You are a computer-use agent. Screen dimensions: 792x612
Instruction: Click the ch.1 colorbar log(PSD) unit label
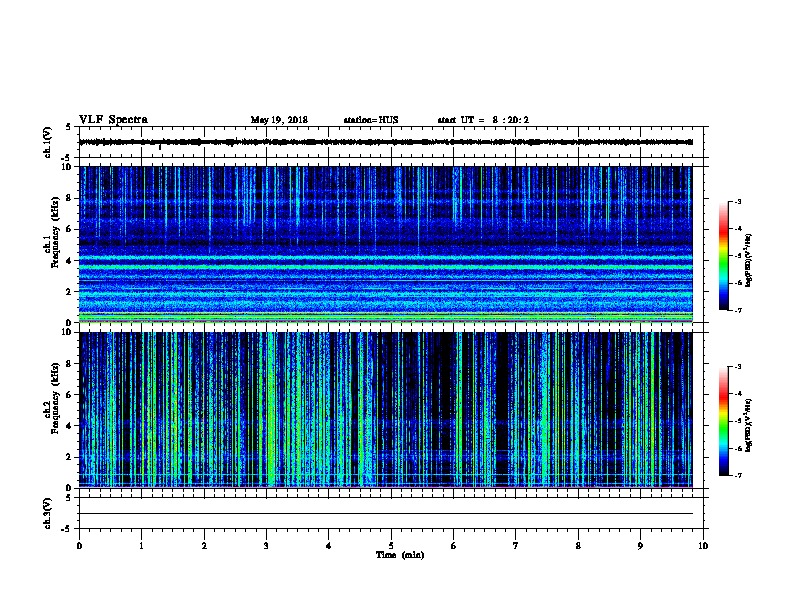tap(748, 261)
